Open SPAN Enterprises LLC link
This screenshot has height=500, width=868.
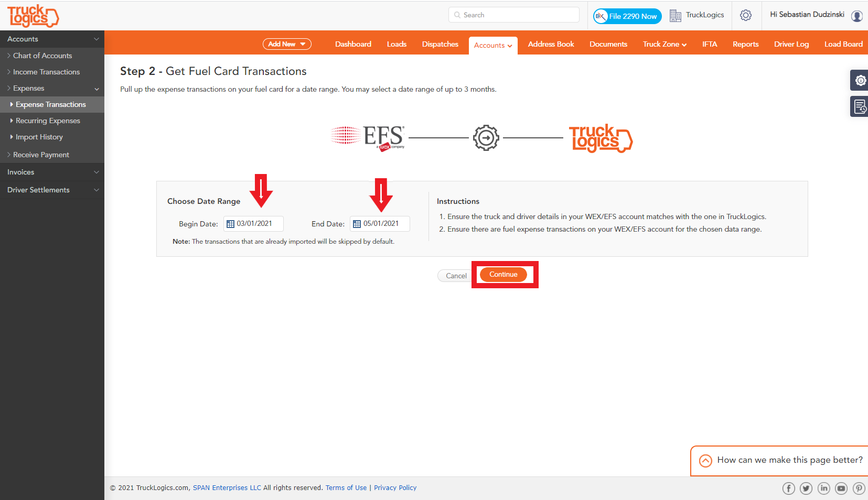point(227,487)
